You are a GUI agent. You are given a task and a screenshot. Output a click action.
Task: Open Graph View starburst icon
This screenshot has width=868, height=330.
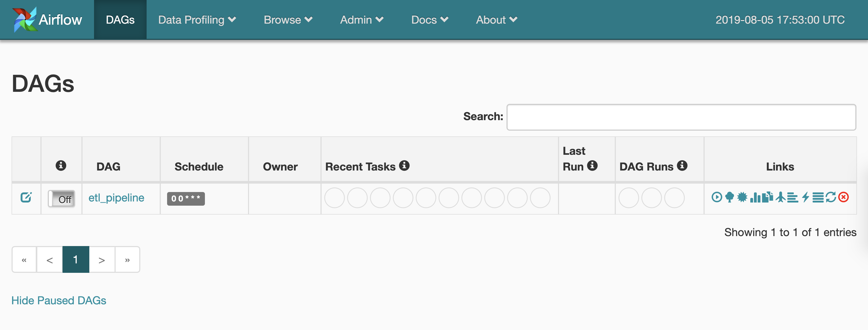[x=742, y=197]
